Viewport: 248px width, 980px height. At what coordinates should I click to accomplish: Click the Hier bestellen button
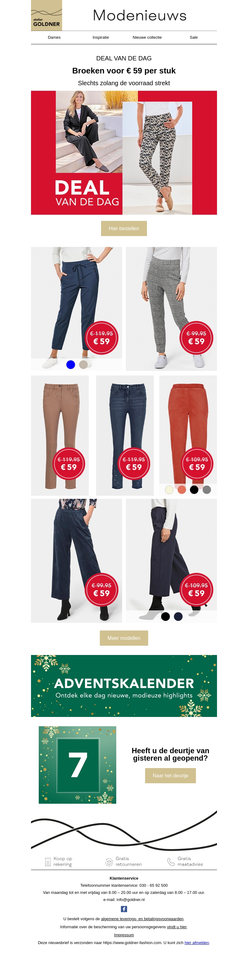pos(124,228)
